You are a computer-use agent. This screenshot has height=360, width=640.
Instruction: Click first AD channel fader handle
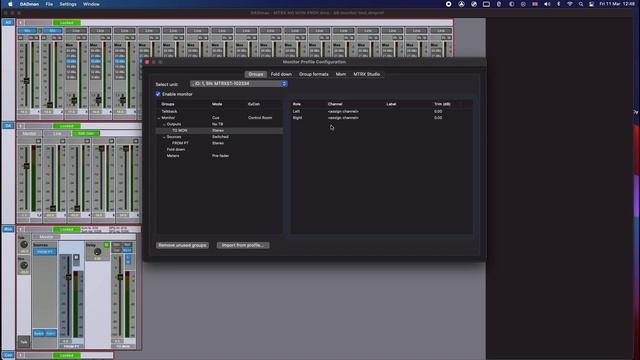(x=27, y=81)
